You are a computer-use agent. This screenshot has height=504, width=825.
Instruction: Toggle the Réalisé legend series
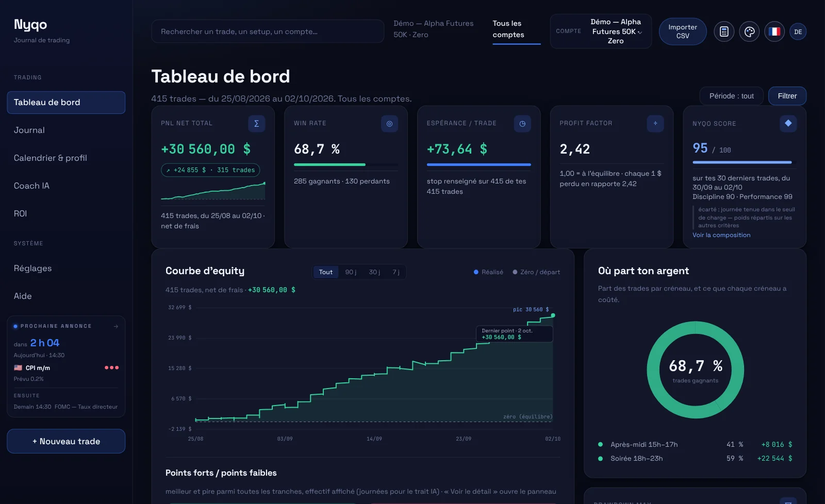point(488,272)
